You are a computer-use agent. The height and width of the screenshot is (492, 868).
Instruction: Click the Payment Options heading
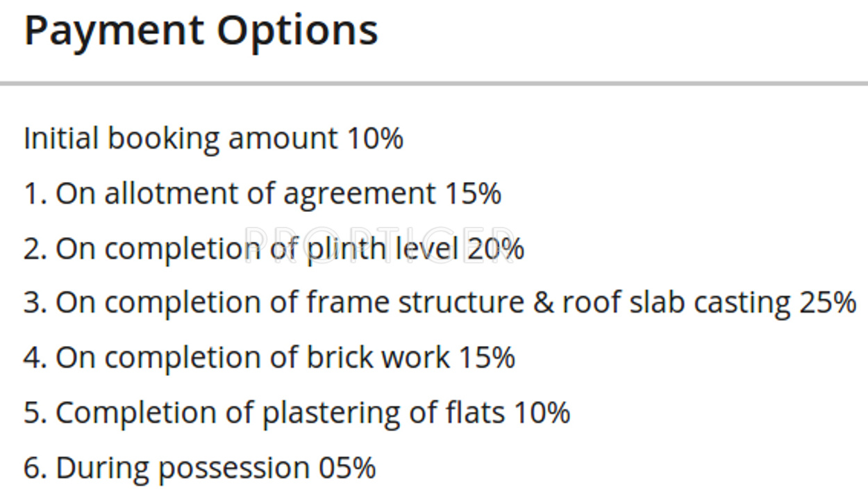201,32
